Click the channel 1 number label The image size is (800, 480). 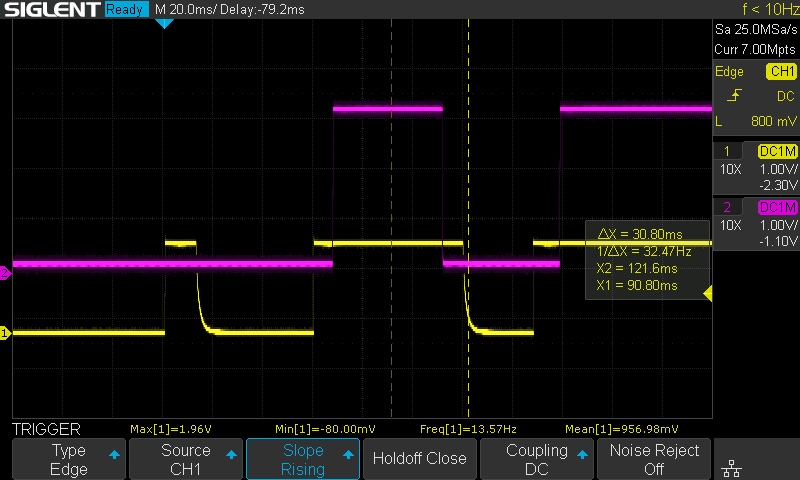point(727,151)
